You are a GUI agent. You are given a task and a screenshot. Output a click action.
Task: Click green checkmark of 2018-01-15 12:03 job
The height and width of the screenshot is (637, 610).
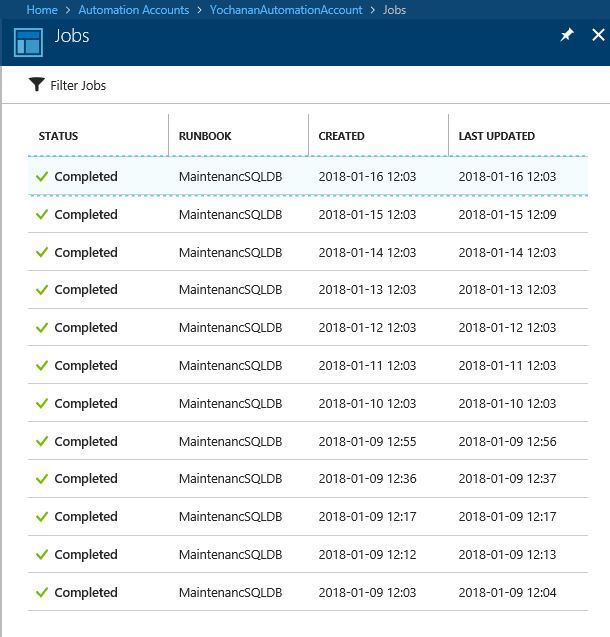coord(42,214)
